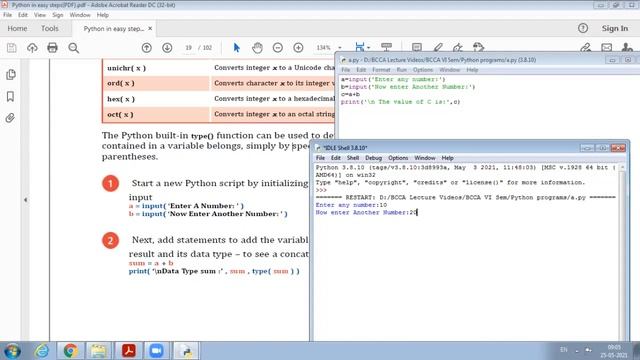Image resolution: width=640 pixels, height=360 pixels.
Task: Open the sign document pen icon
Action: (x=458, y=47)
